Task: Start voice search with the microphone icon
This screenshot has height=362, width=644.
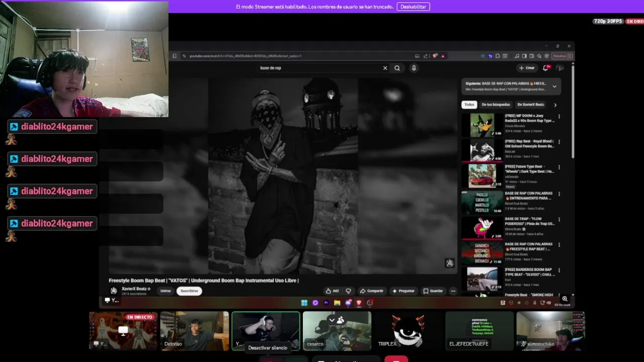Action: point(414,68)
